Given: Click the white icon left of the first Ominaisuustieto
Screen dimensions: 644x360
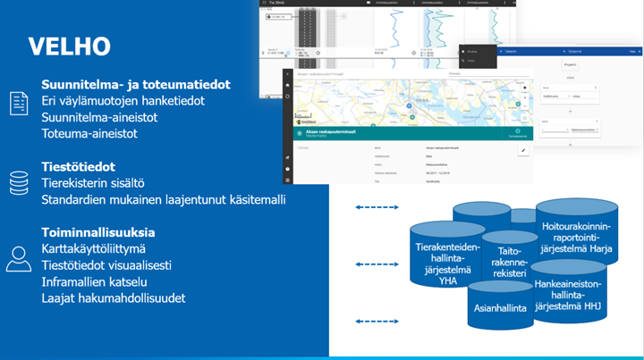Looking at the screenshot, I should [369, 3].
